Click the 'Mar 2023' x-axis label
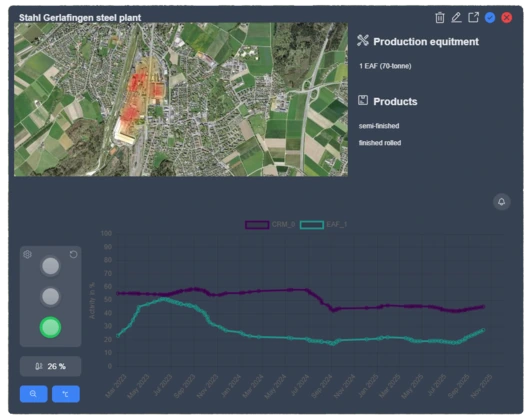 pos(116,386)
